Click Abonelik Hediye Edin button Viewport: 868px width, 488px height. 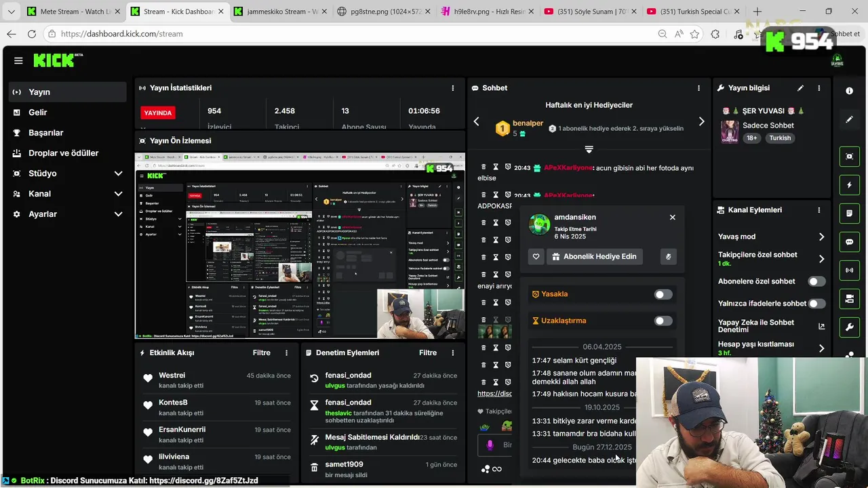[x=594, y=257]
